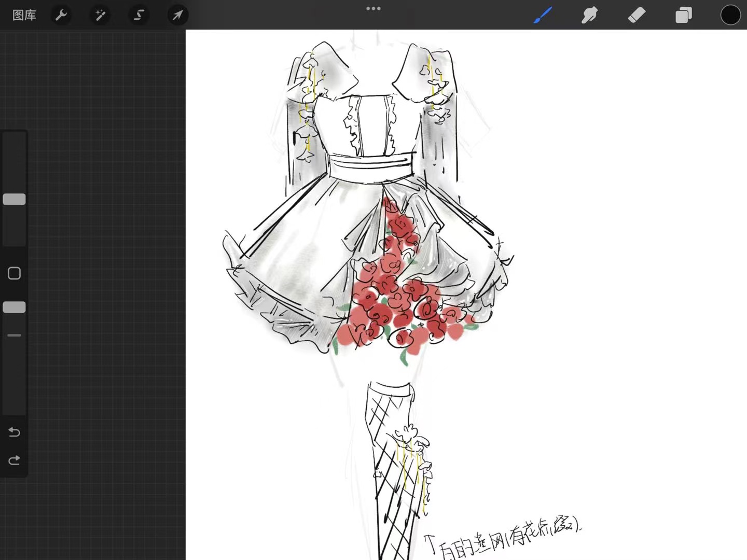Redo the last undone stroke
The height and width of the screenshot is (560, 747).
pyautogui.click(x=14, y=460)
